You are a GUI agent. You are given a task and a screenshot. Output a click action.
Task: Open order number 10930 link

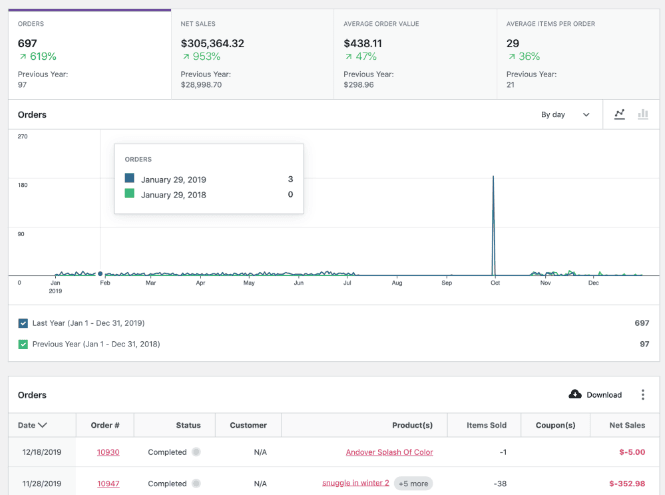[x=108, y=452]
